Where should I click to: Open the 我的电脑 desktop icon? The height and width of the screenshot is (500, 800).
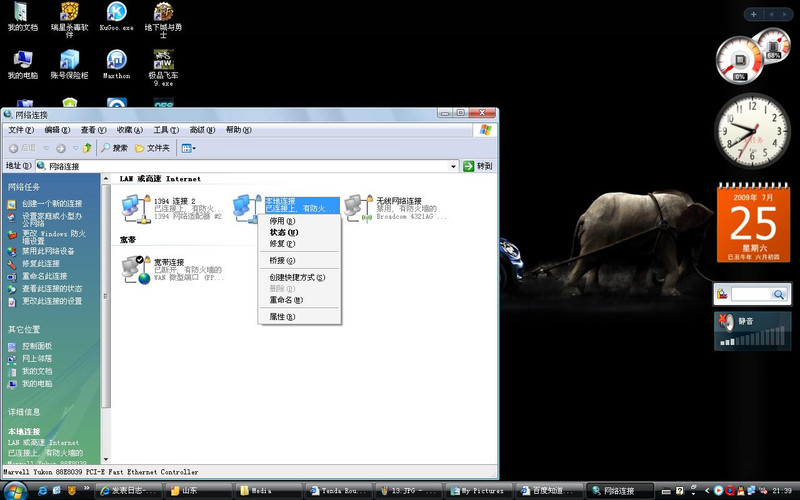(22, 65)
